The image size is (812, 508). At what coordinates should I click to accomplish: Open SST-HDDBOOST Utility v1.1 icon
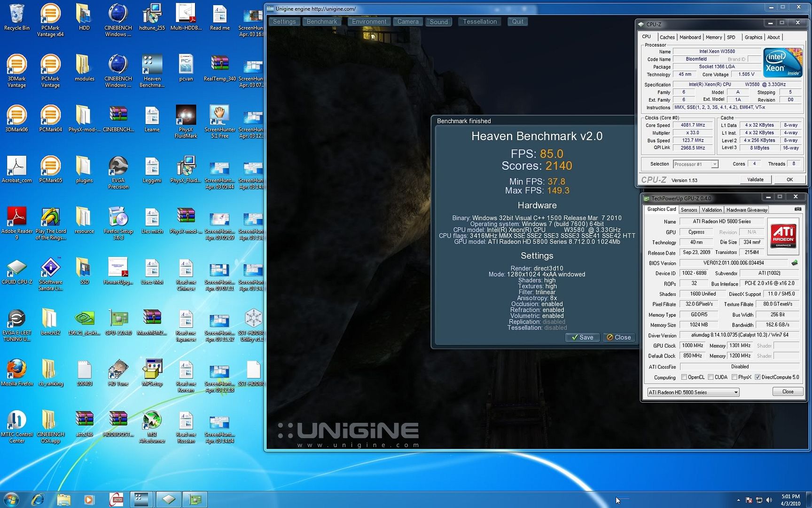pos(253,325)
